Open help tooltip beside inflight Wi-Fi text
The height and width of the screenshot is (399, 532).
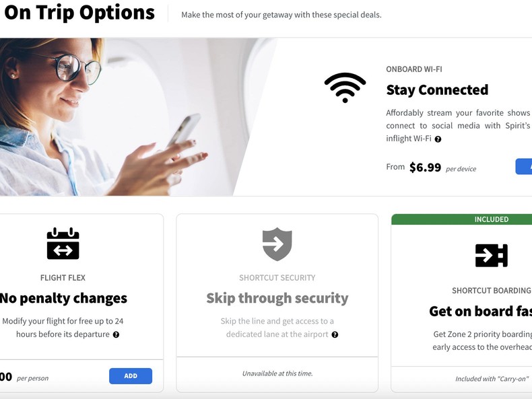coord(438,139)
